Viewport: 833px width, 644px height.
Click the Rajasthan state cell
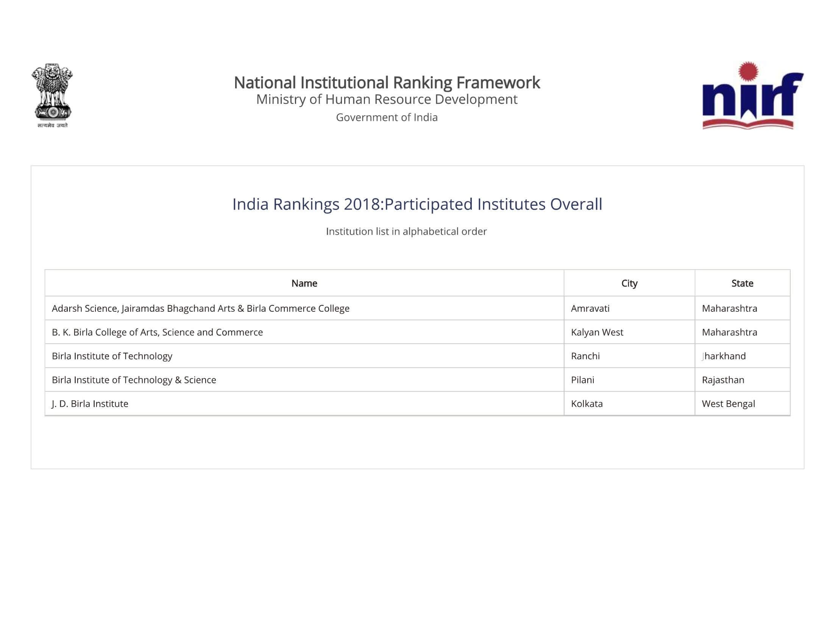click(723, 380)
